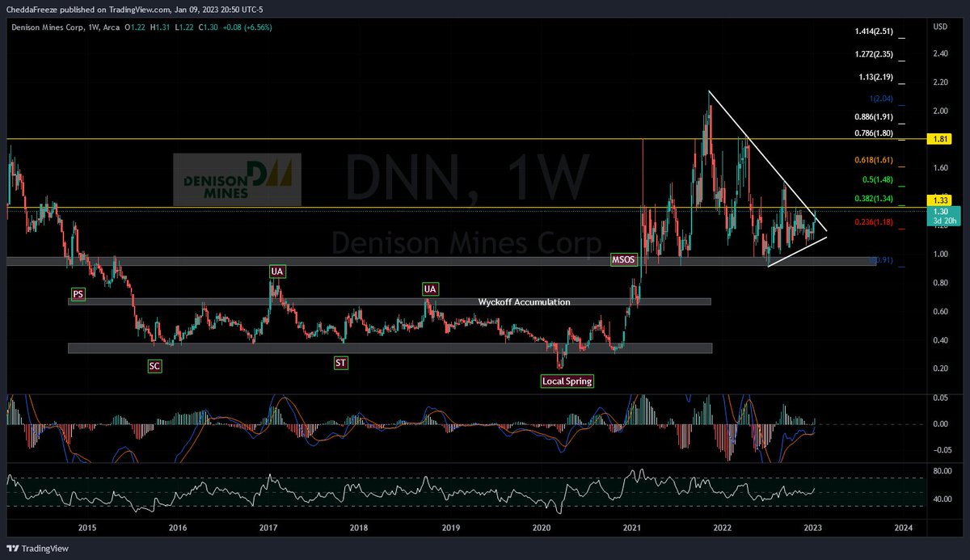
Task: Click 2017 on the time axis
Action: 269,528
